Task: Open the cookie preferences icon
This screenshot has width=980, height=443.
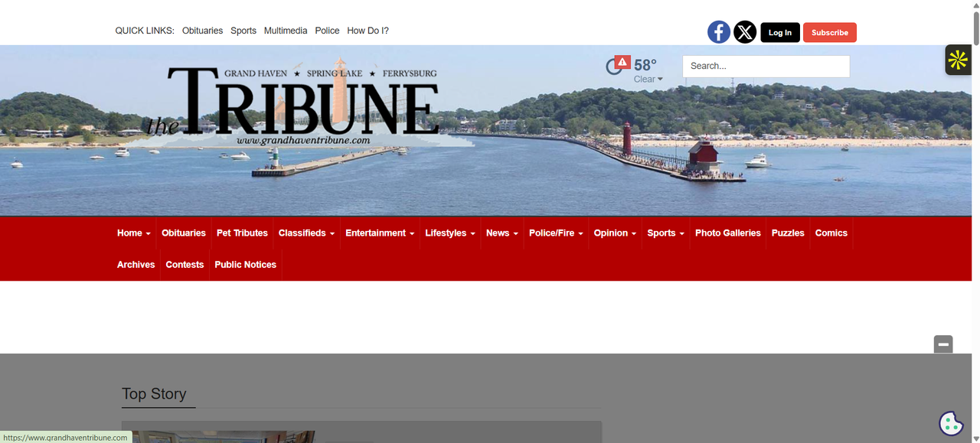Action: (951, 423)
